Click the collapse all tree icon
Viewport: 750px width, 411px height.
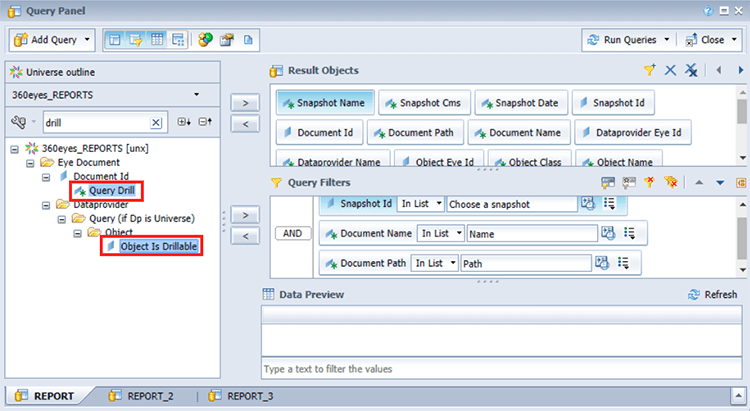(x=205, y=122)
